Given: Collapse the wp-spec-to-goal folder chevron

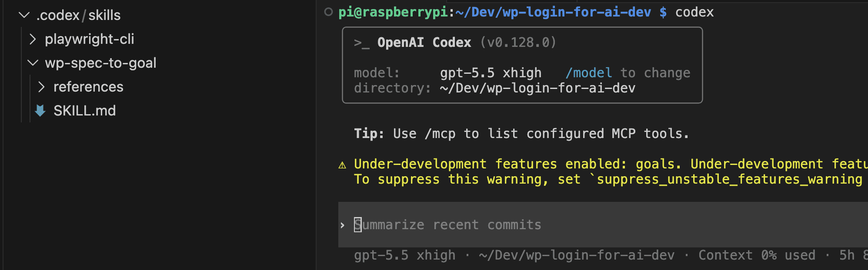Looking at the screenshot, I should [x=33, y=63].
